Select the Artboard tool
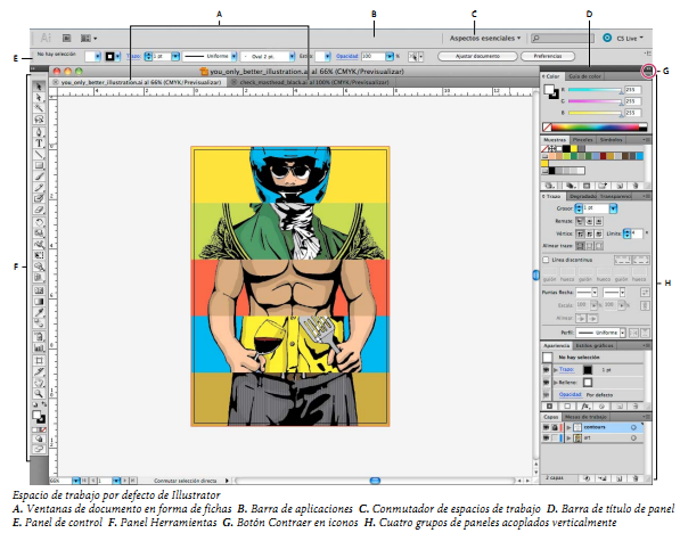Viewport: 680px width, 541px height. click(x=39, y=360)
